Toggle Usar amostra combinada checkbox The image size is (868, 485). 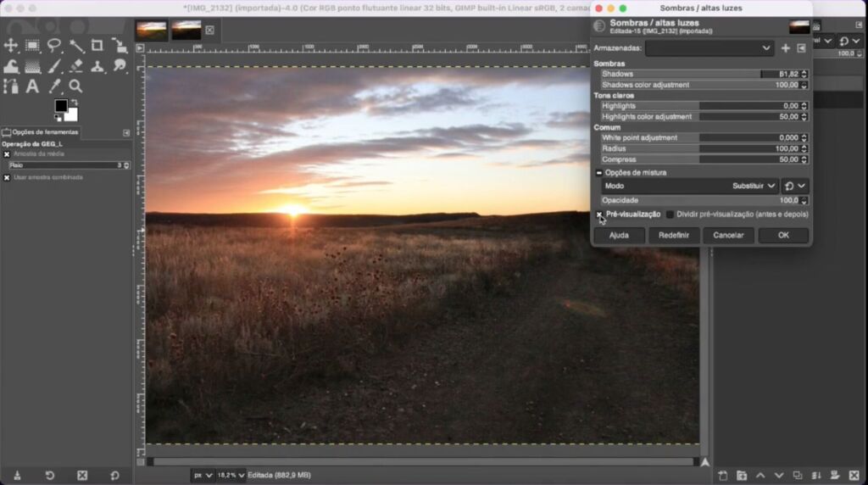point(7,177)
